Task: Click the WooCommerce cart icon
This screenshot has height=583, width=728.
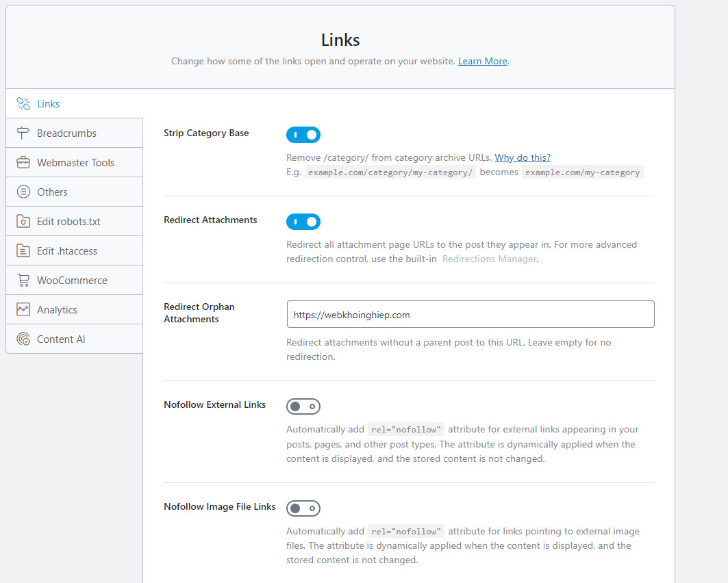Action: (x=23, y=281)
